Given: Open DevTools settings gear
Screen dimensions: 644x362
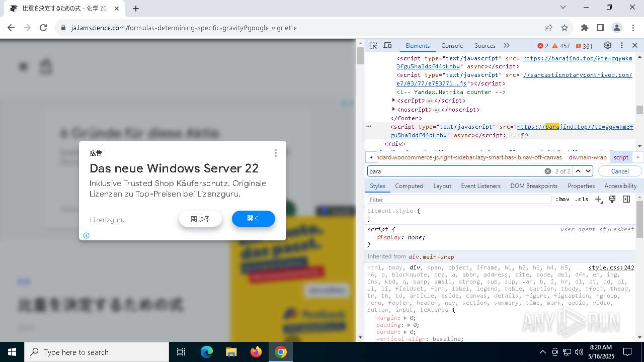Looking at the screenshot, I should coord(608,45).
